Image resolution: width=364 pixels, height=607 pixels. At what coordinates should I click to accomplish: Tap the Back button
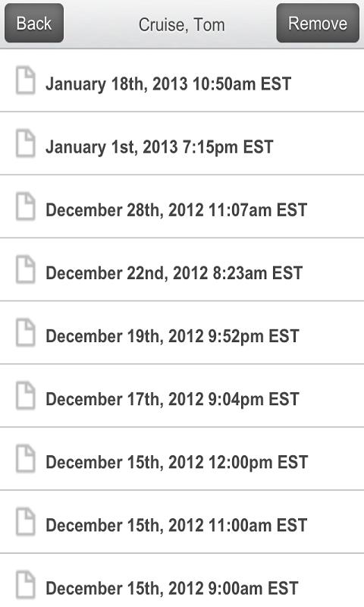click(x=34, y=24)
